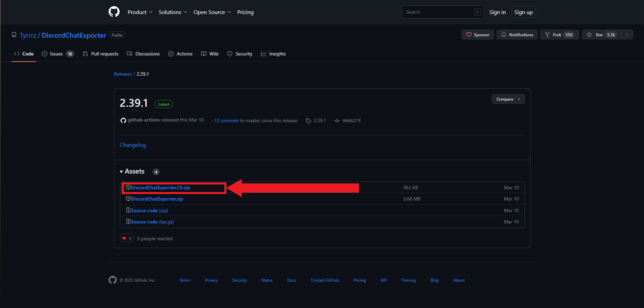Focus the Search input field
The image size is (644, 308).
[x=438, y=12]
